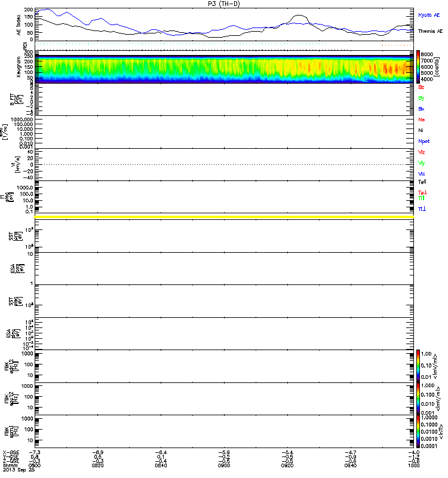Click the "0820" time tick label
Image resolution: width=448 pixels, height=478 pixels.
pyautogui.click(x=97, y=465)
